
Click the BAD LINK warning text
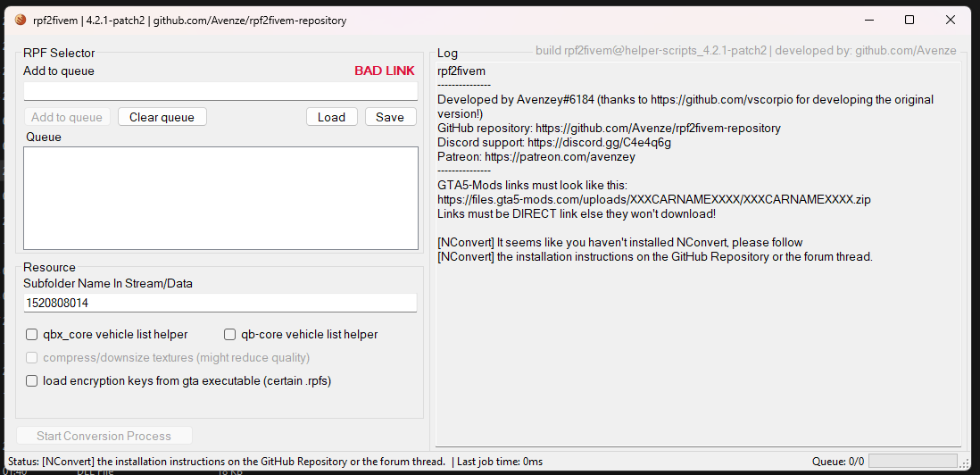385,71
